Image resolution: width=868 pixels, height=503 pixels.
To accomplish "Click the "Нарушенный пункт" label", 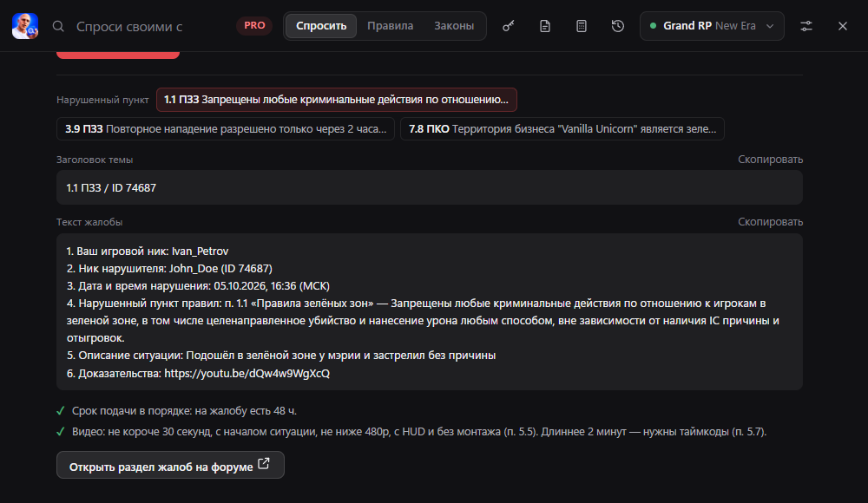I will (x=102, y=100).
